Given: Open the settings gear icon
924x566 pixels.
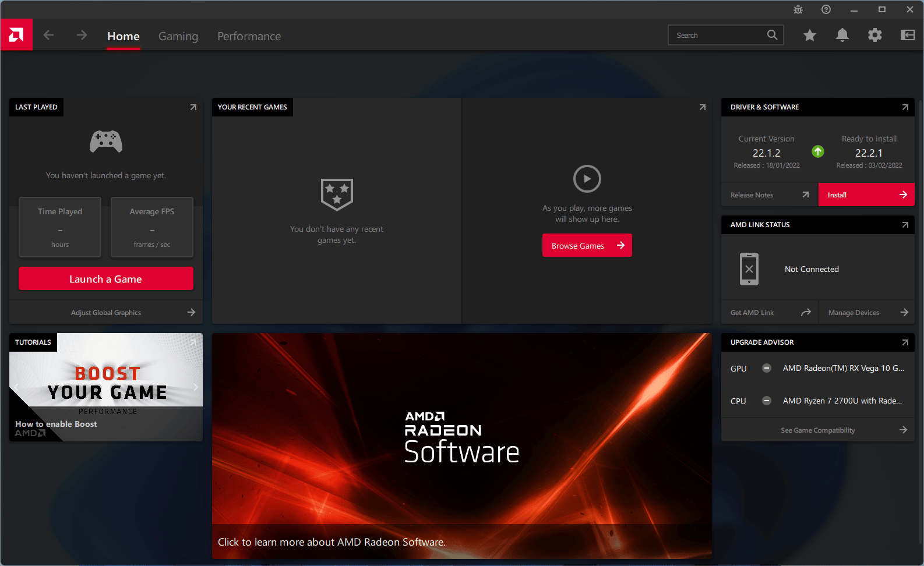Looking at the screenshot, I should click(875, 36).
